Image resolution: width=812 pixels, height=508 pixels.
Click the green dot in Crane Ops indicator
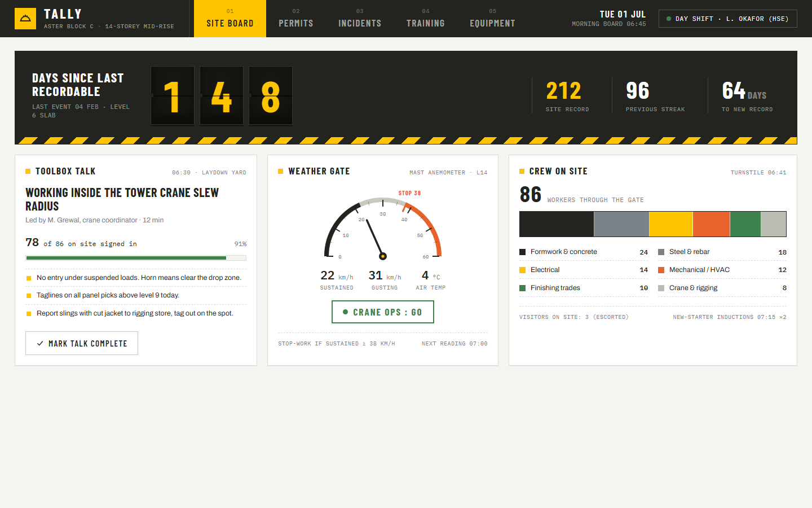(345, 312)
